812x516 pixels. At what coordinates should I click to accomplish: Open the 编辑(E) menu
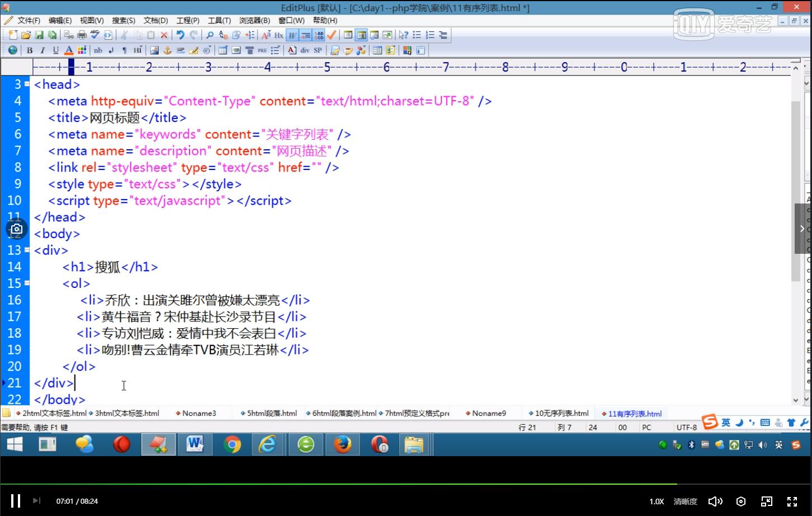(x=60, y=20)
